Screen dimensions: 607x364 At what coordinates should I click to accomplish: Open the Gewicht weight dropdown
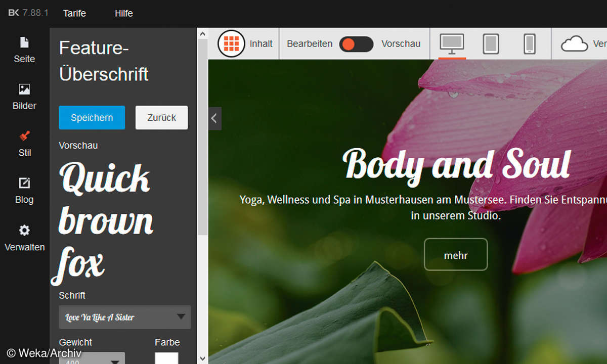(92, 358)
